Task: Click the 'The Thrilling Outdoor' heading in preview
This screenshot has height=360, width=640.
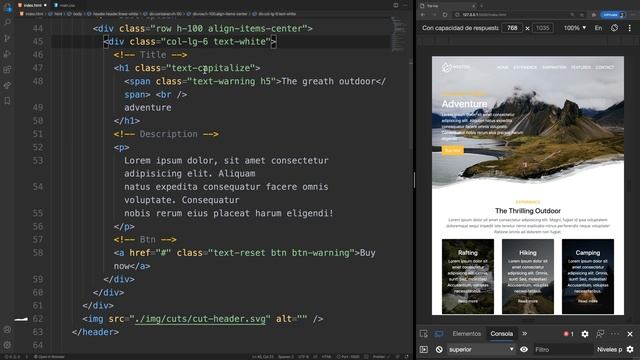Action: pyautogui.click(x=528, y=211)
